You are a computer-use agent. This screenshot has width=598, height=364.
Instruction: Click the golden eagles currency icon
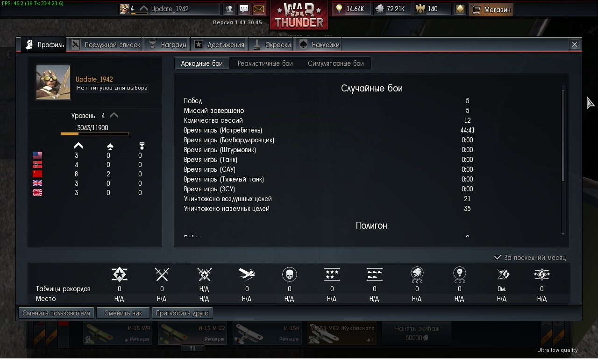pyautogui.click(x=420, y=9)
